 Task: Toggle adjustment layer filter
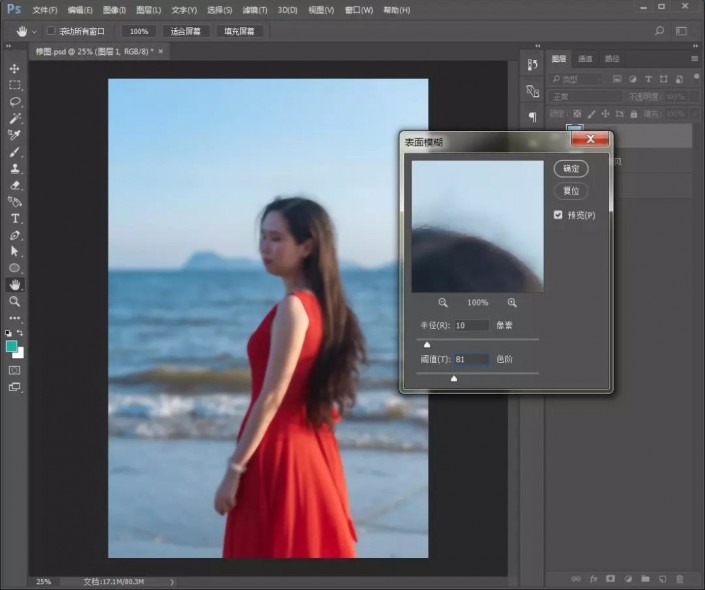click(633, 79)
